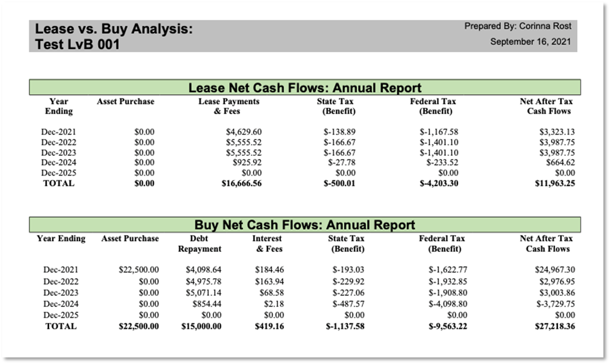Screen dimensions: 610x364
Task: Click the Lease vs. Buy Analysis title
Action: point(114,29)
